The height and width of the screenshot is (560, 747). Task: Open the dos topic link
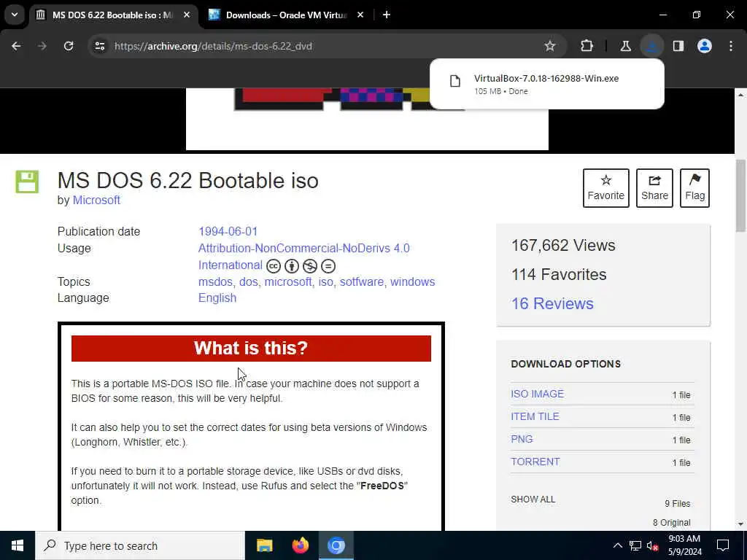pyautogui.click(x=248, y=281)
